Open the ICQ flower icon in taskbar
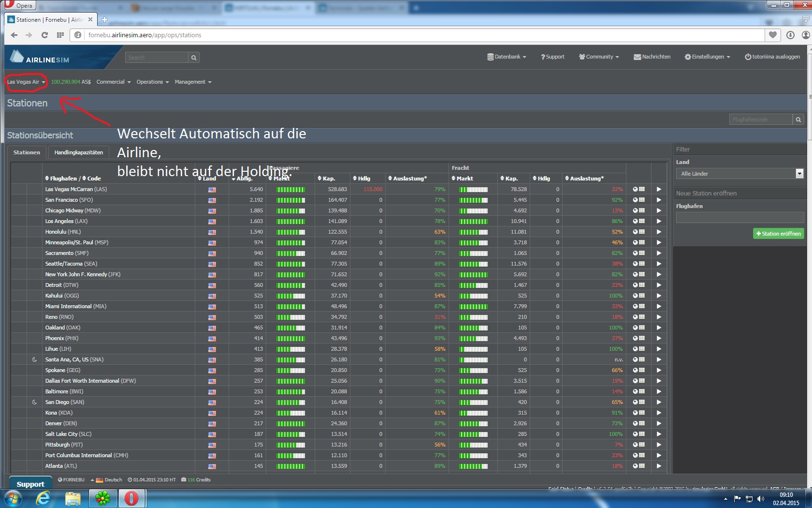The image size is (812, 508). point(102,498)
